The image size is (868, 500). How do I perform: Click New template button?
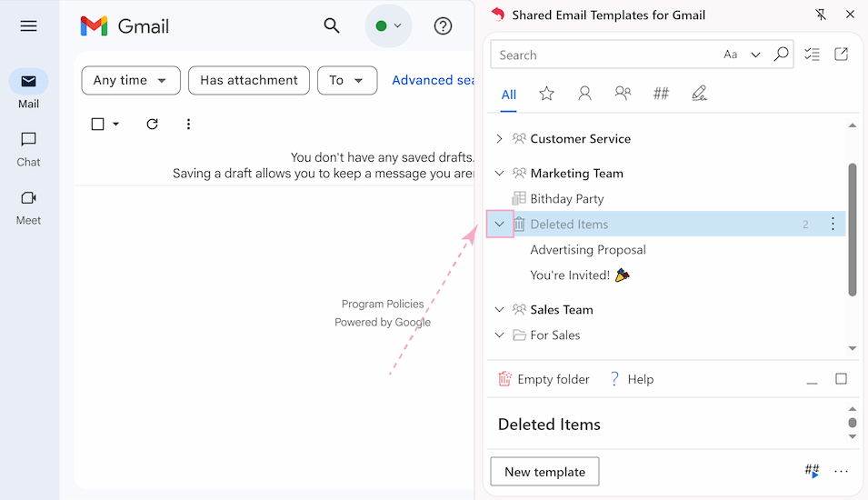(x=544, y=472)
